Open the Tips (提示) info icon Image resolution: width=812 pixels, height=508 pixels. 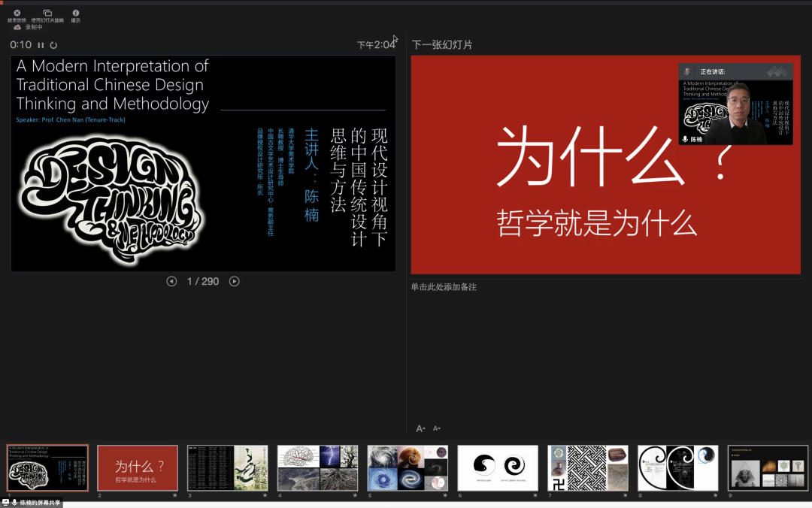(x=76, y=13)
